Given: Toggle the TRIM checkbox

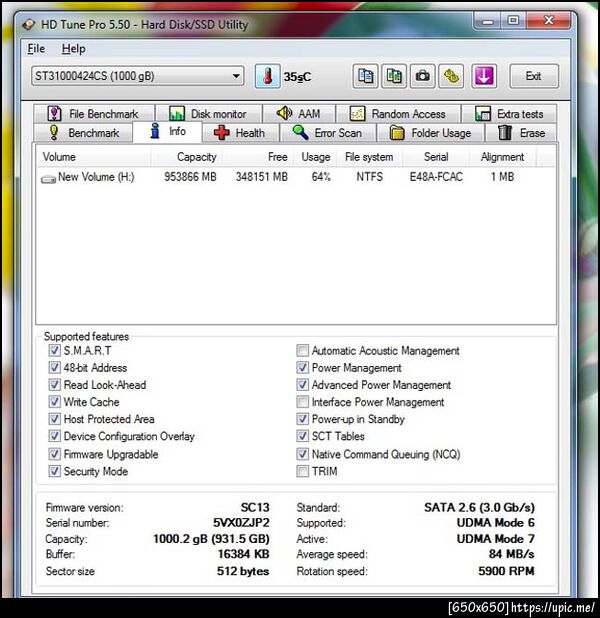Looking at the screenshot, I should click(x=302, y=471).
